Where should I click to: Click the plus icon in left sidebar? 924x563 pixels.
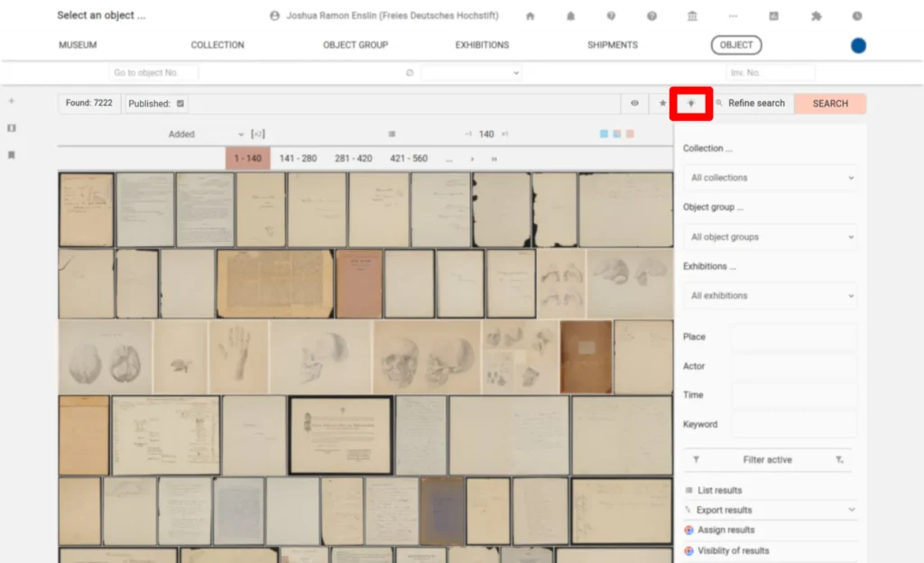point(11,101)
